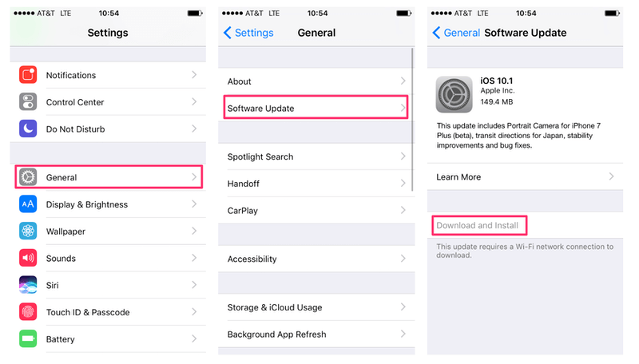Open Control Center via its gray icon
Screen dimensions: 639x364
(x=28, y=102)
